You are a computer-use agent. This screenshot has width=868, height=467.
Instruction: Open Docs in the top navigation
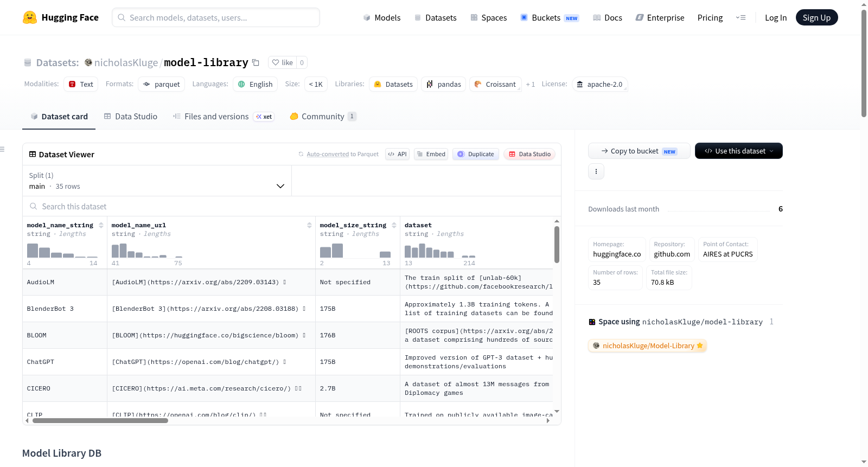pyautogui.click(x=607, y=17)
